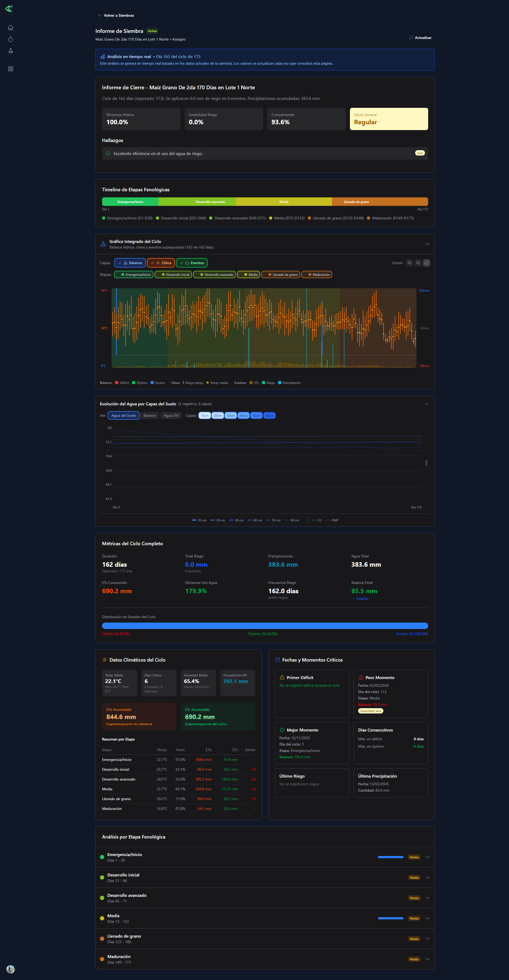Screen dimensions: 509x980
Task: Click the green app logo in sidebar
Action: coord(9,8)
